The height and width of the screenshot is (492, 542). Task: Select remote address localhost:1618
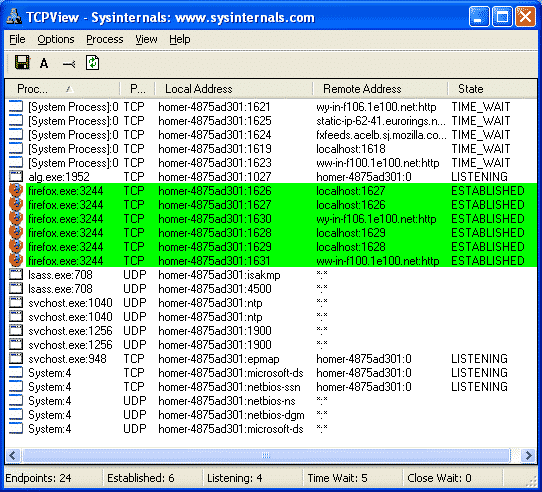[351, 149]
